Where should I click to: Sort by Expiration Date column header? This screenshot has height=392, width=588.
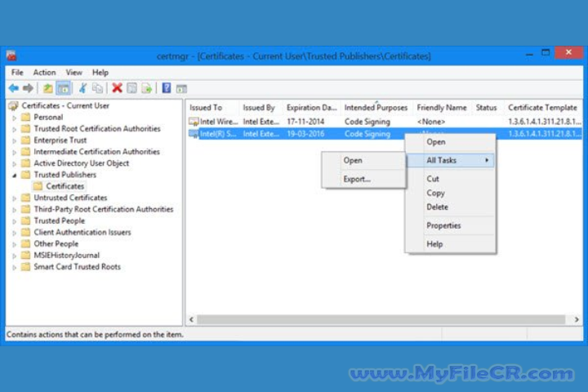(x=312, y=108)
